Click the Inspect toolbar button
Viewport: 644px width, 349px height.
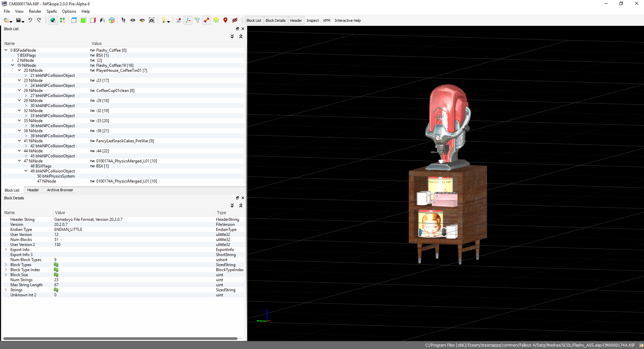313,20
